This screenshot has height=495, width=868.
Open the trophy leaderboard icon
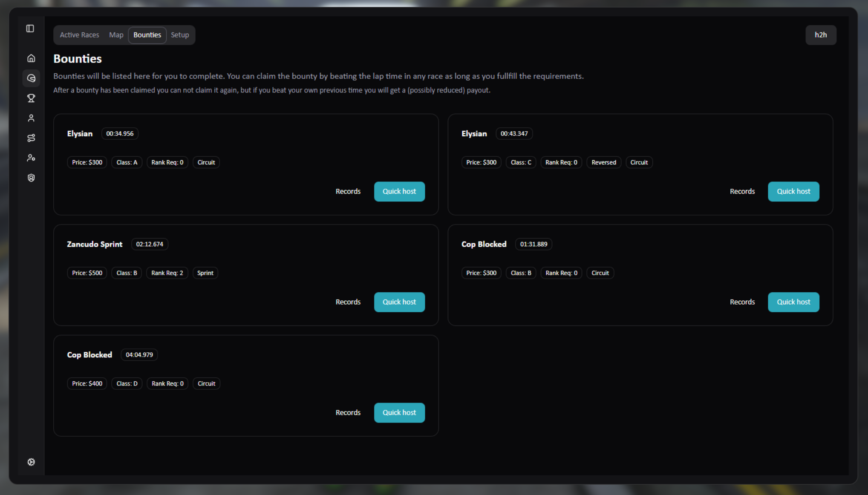(x=31, y=98)
